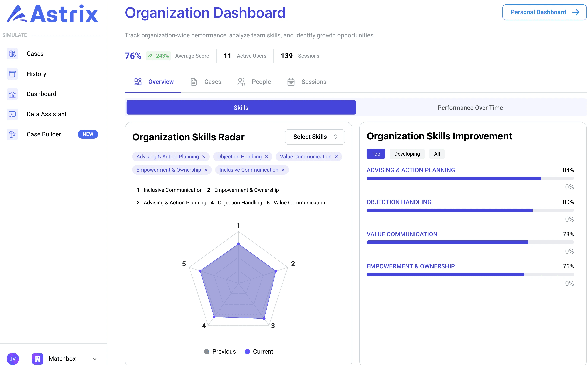Viewport: 588px width, 365px height.
Task: Click the JV user avatar
Action: (x=13, y=358)
